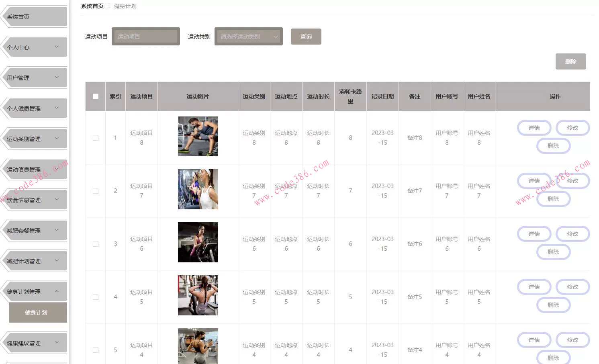
Task: Select the 健身计划 submenu item
Action: [x=38, y=313]
